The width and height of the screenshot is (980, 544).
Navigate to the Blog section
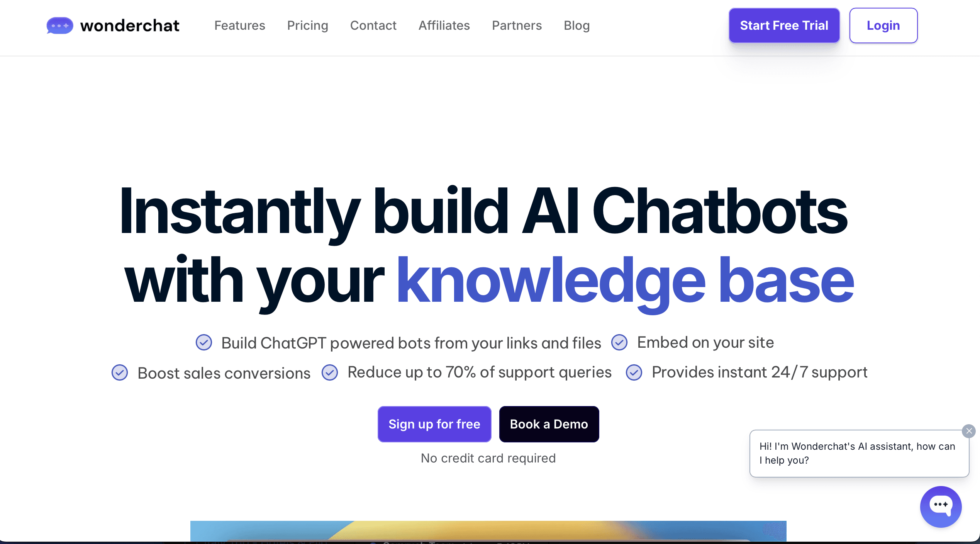576,25
